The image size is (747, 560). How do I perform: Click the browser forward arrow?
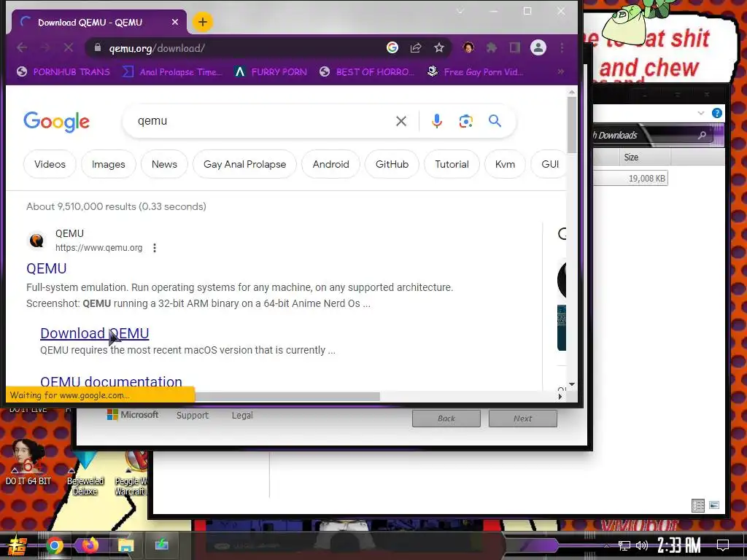tap(45, 47)
